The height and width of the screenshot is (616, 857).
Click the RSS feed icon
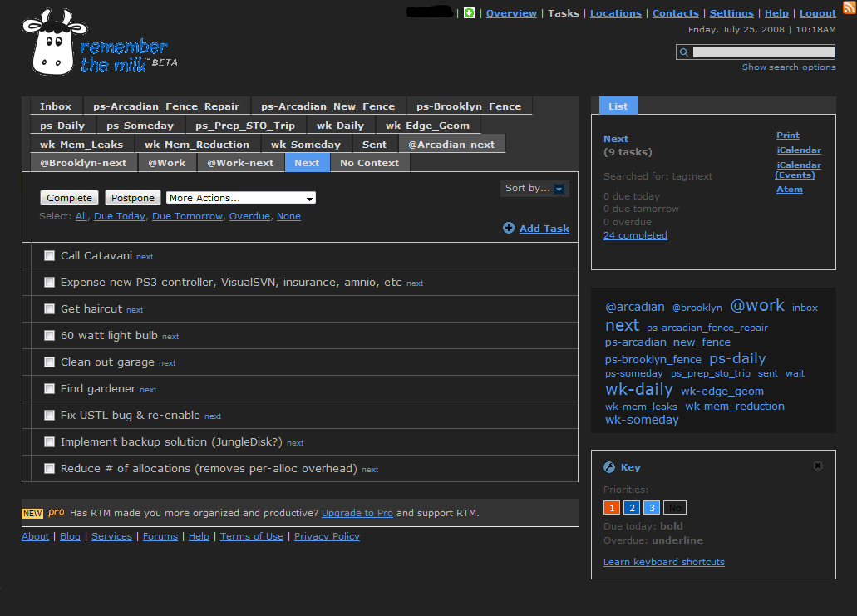click(x=849, y=7)
